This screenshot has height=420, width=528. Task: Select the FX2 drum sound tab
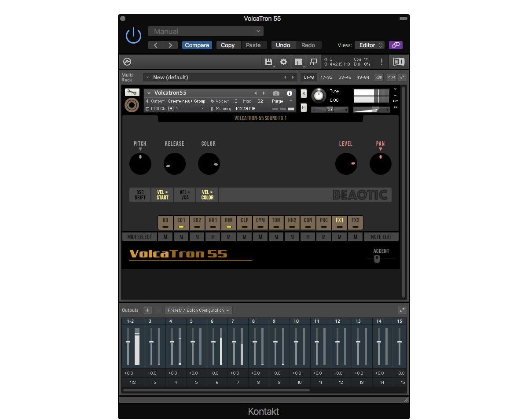355,222
